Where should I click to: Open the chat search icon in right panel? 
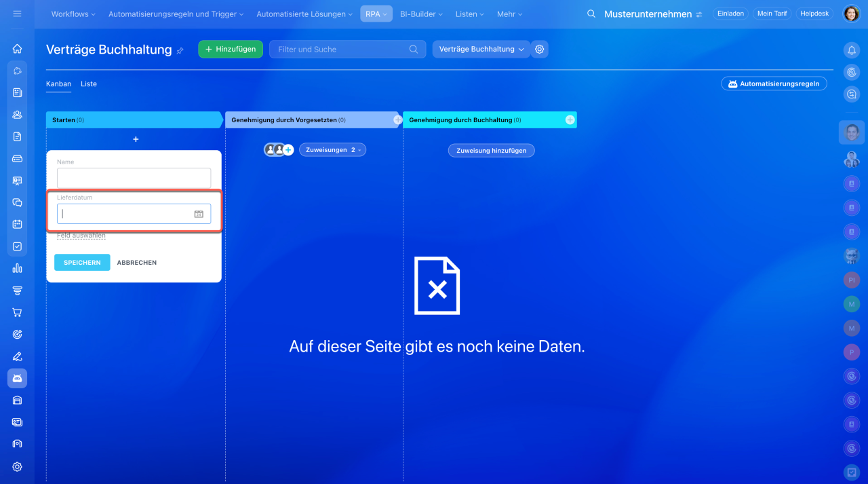click(x=851, y=94)
